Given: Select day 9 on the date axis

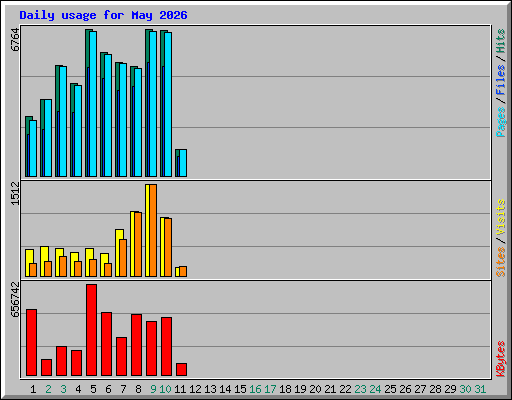Looking at the screenshot, I should click(x=153, y=389).
